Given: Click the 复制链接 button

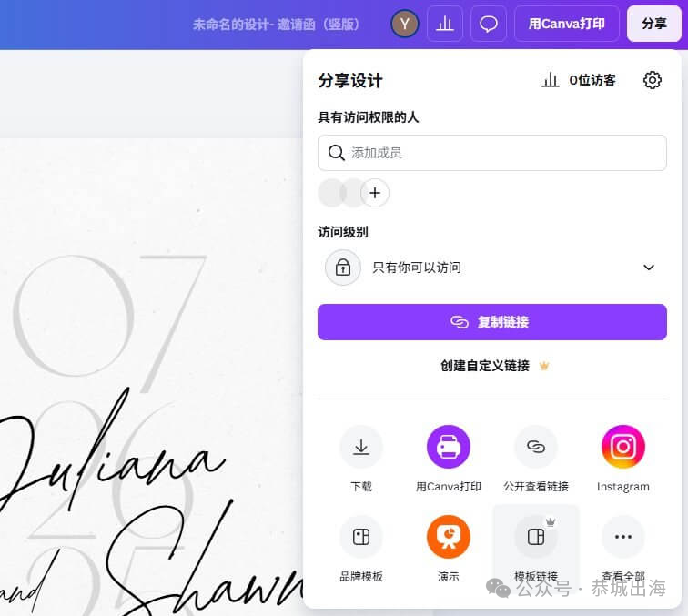Looking at the screenshot, I should tap(491, 322).
